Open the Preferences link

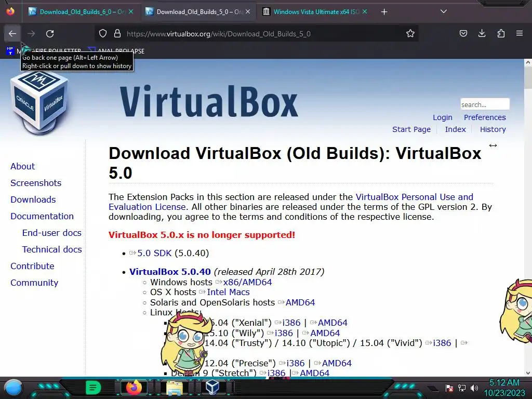point(485,117)
